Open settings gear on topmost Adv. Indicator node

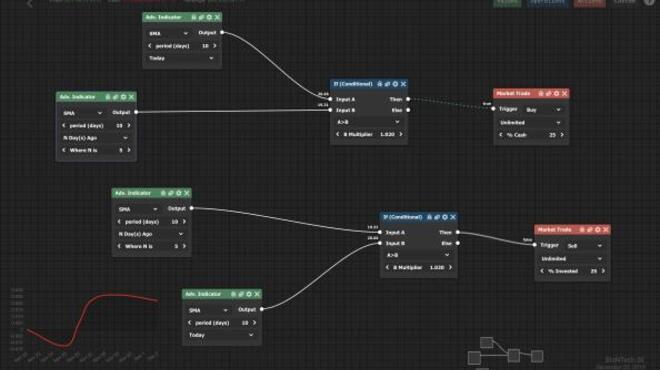tap(209, 17)
